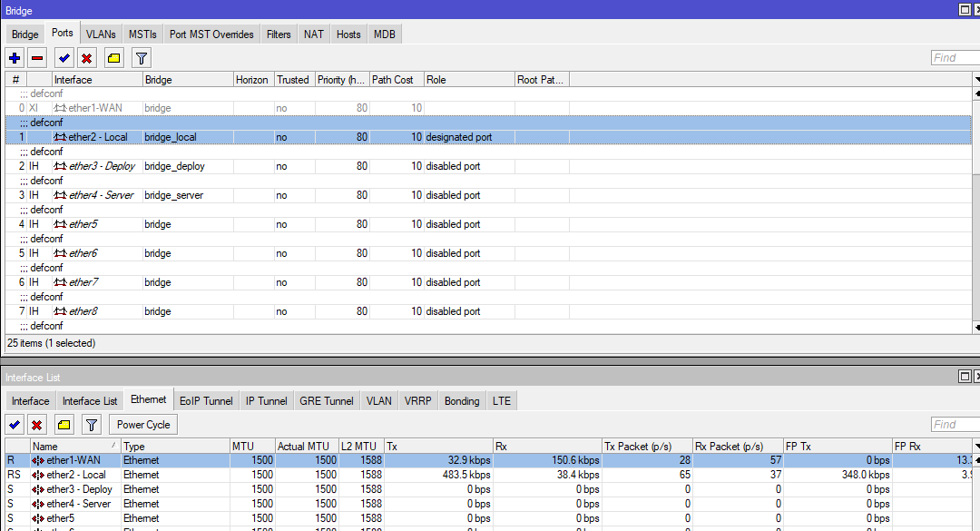Viewport: 980px width, 531px height.
Task: Add comment in Interface List toolbar
Action: (64, 425)
